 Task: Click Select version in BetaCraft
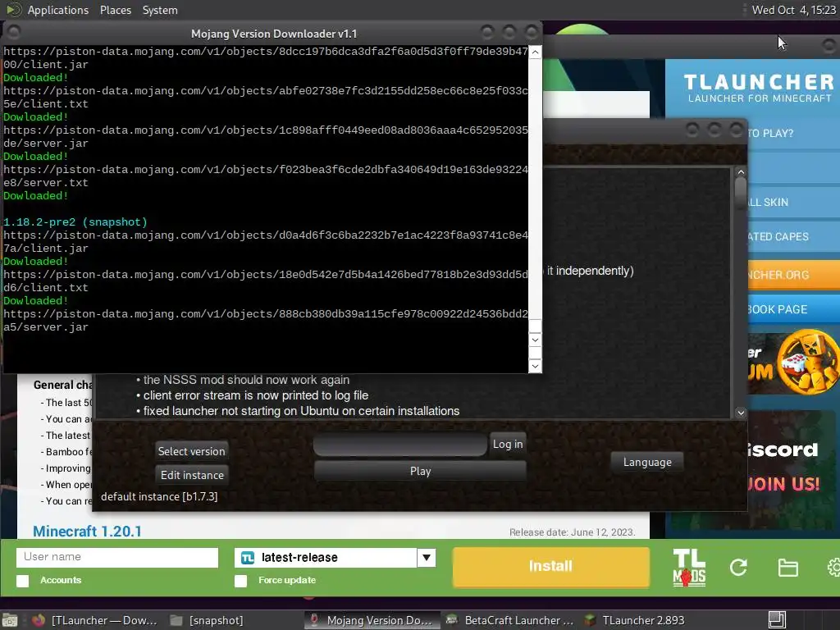(191, 451)
